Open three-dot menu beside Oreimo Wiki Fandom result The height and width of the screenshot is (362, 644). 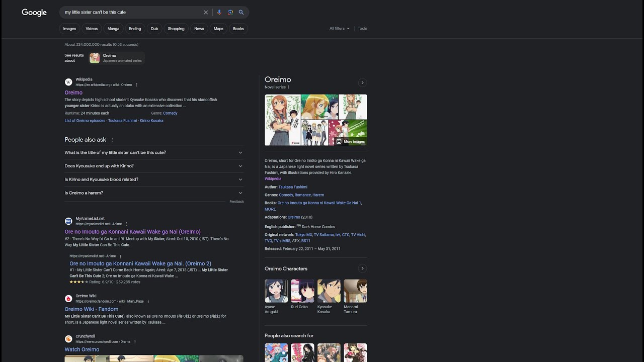148,302
